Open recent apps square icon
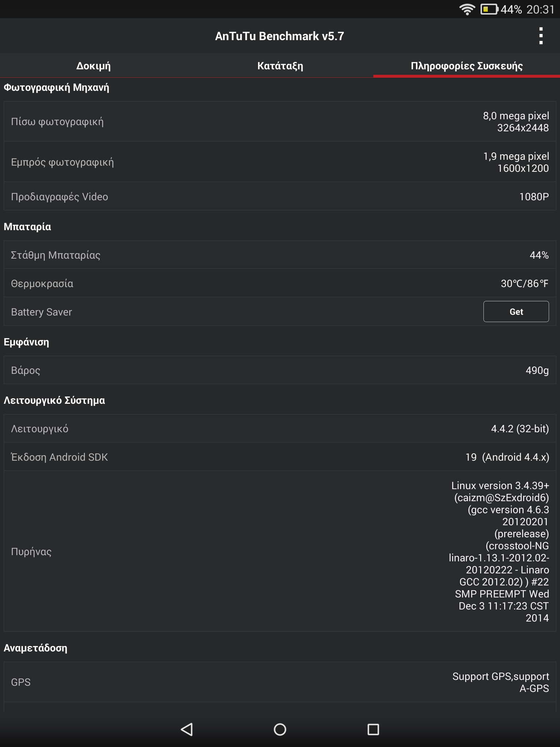The height and width of the screenshot is (747, 560). point(373,729)
